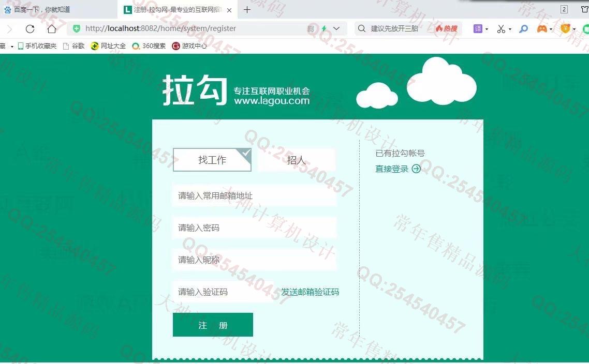This screenshot has height=364, width=589.
Task: Open the tab count indicator showing 2
Action: pyautogui.click(x=564, y=9)
